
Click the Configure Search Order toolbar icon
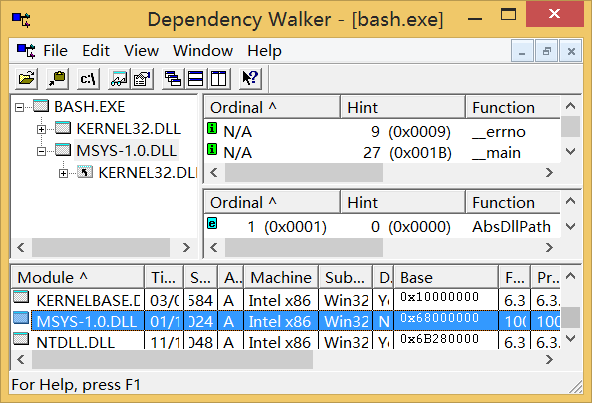(57, 79)
